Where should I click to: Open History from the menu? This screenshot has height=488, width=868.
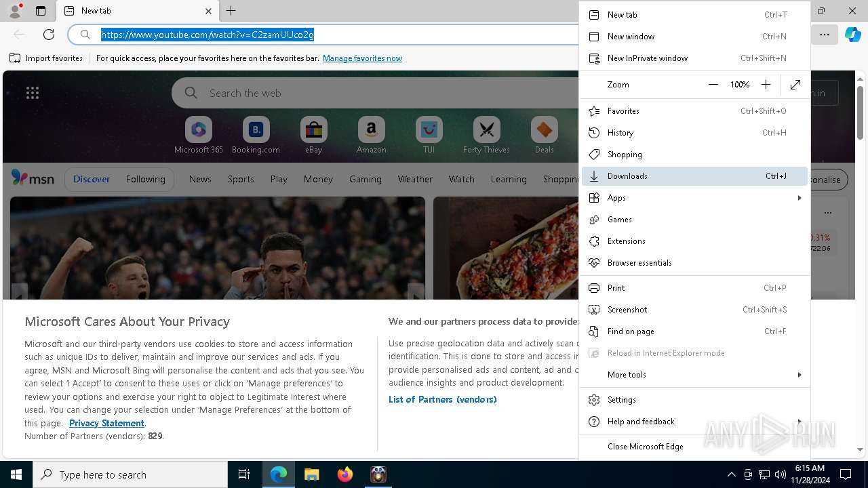point(694,133)
